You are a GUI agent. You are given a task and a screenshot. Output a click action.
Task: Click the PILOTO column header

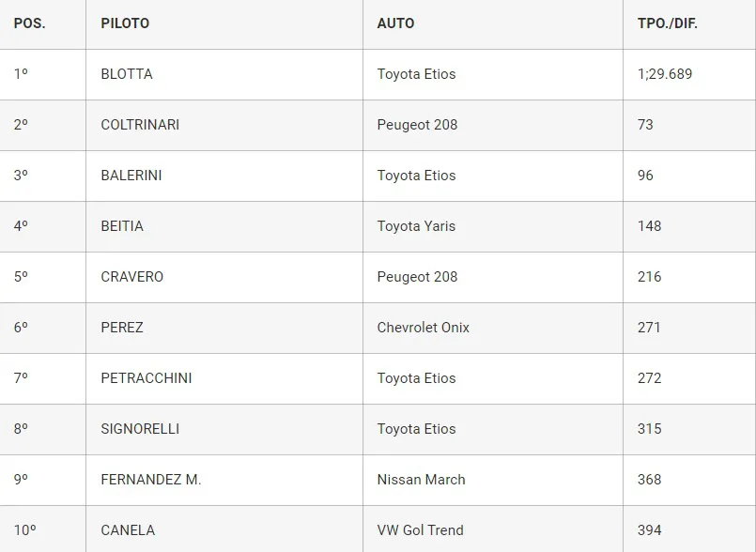pyautogui.click(x=125, y=23)
